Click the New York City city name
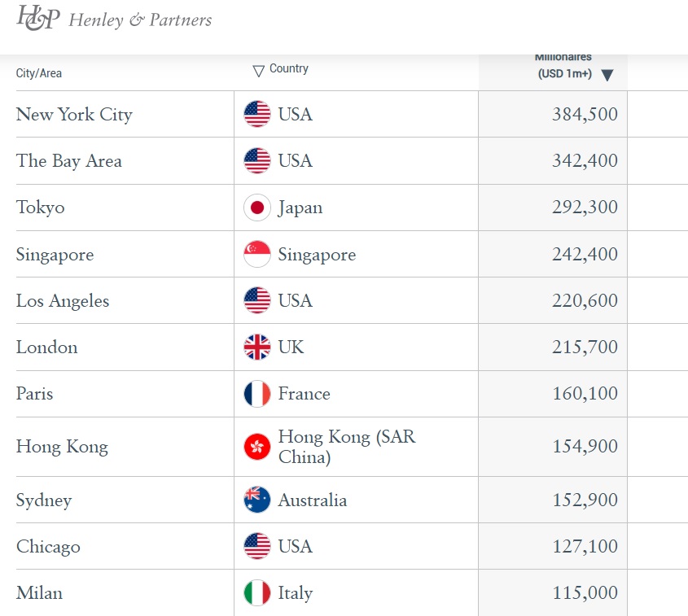Viewport: 688px width, 616px height. (x=74, y=115)
